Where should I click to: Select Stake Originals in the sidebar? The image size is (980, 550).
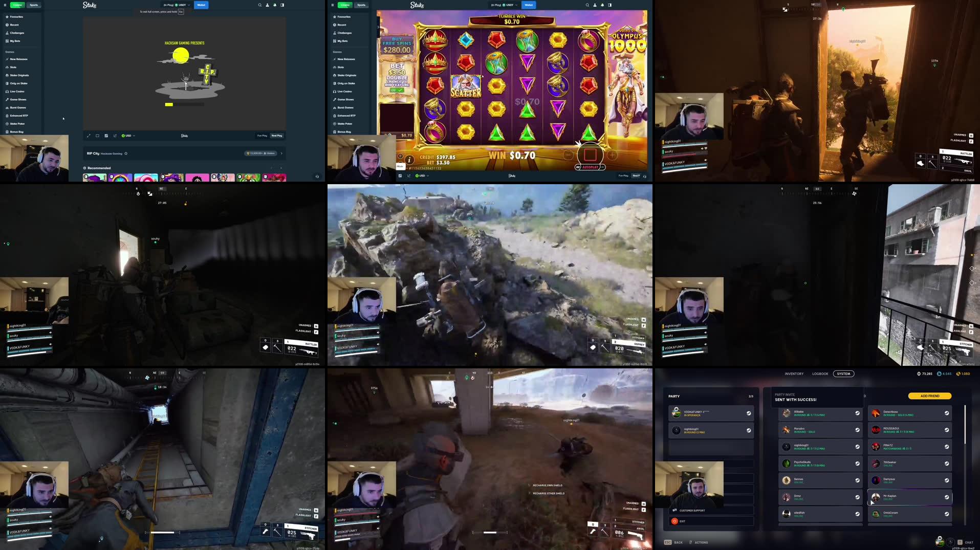coord(18,75)
